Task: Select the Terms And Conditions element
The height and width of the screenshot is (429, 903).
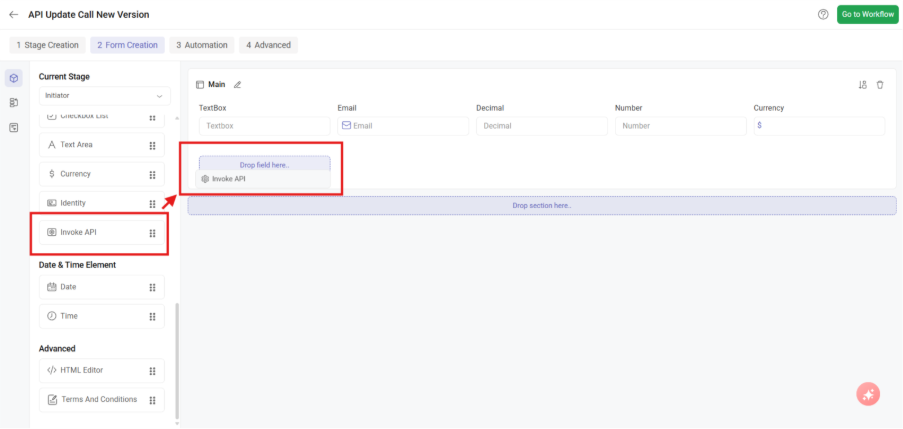Action: point(98,400)
